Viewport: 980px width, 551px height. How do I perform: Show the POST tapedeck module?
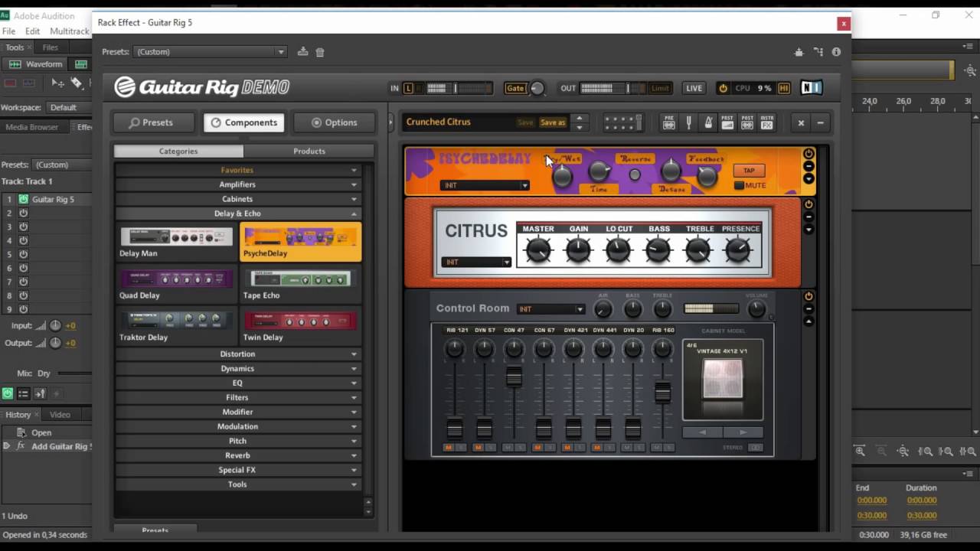pyautogui.click(x=747, y=122)
